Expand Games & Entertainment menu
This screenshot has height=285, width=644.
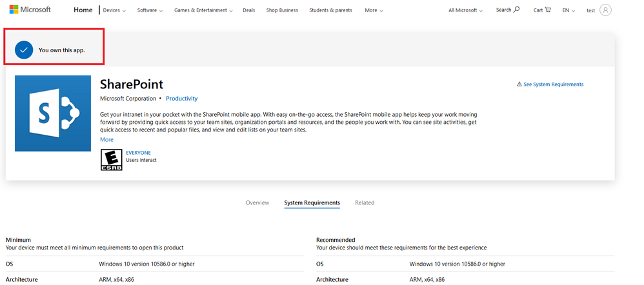[x=203, y=10]
